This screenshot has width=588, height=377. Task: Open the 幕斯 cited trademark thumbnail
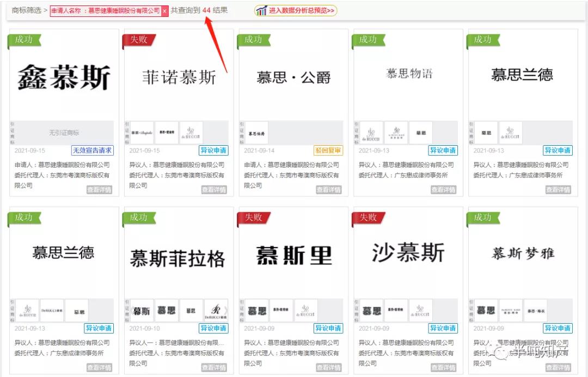(x=142, y=311)
